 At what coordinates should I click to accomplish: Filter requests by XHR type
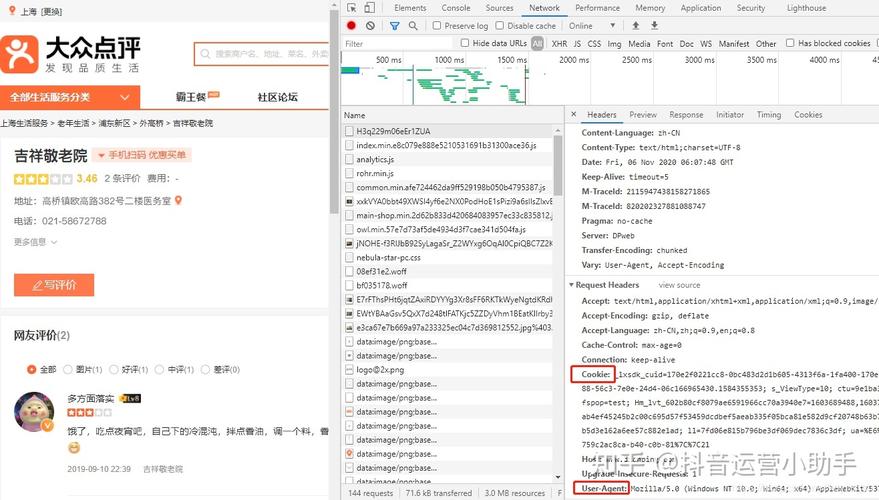[559, 43]
